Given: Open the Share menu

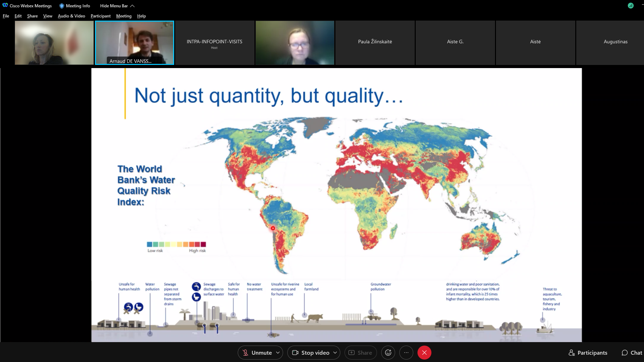Looking at the screenshot, I should pos(32,16).
